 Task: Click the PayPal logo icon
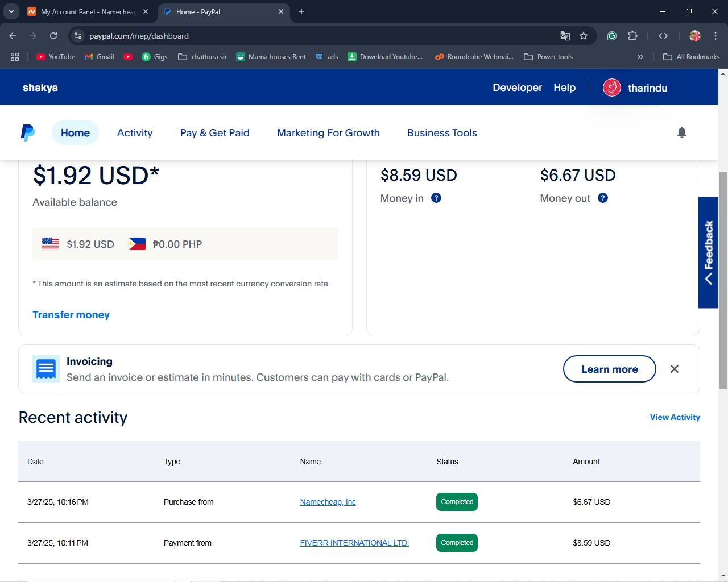pyautogui.click(x=28, y=132)
